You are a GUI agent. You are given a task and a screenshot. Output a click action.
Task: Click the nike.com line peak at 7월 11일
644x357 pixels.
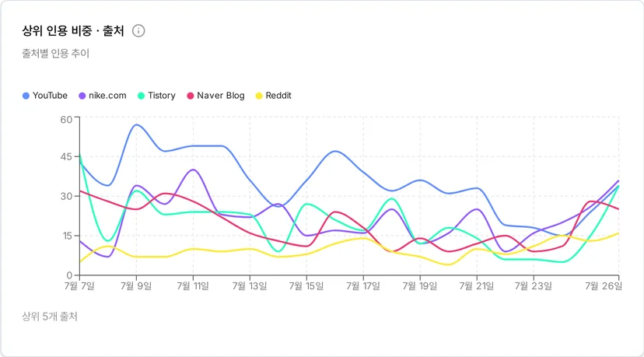coord(193,170)
